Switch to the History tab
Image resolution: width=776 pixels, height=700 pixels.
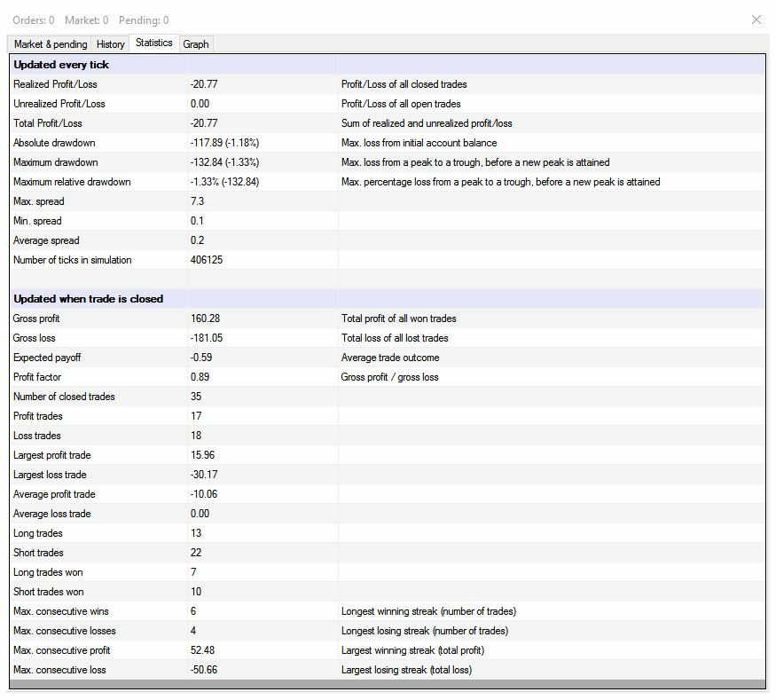[x=110, y=44]
